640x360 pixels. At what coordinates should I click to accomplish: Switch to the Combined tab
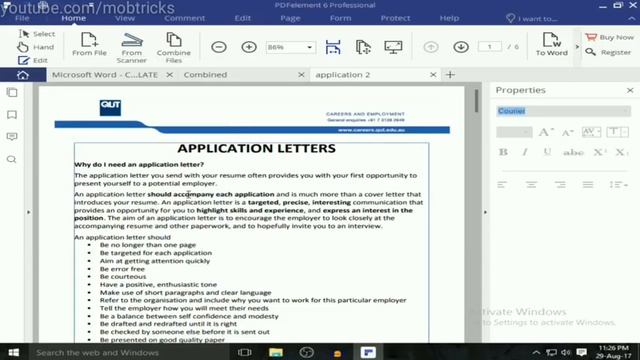click(x=205, y=75)
